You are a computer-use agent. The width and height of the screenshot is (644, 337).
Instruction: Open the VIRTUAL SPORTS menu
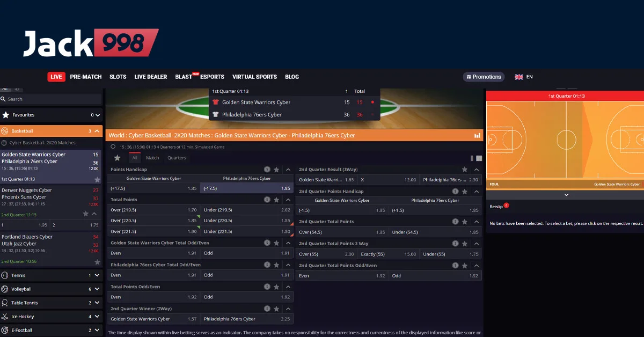coord(254,77)
